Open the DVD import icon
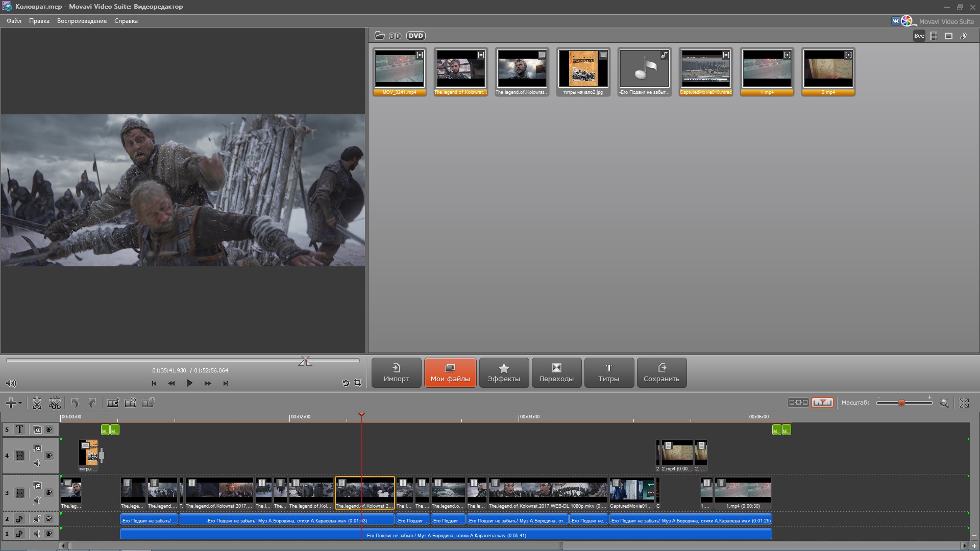 point(415,36)
